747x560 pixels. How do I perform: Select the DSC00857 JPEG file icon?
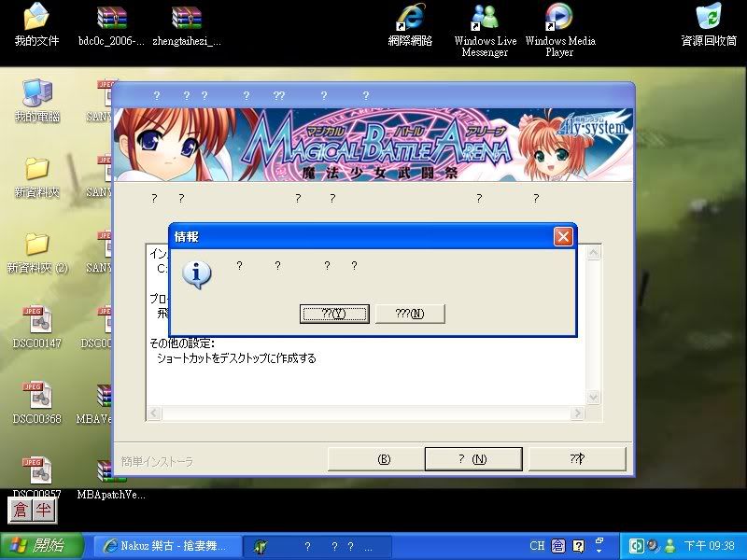[x=37, y=478]
